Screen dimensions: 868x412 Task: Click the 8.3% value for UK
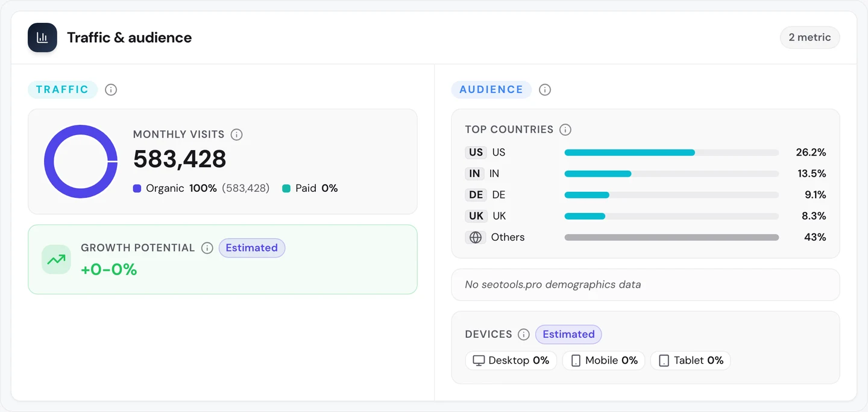point(814,216)
